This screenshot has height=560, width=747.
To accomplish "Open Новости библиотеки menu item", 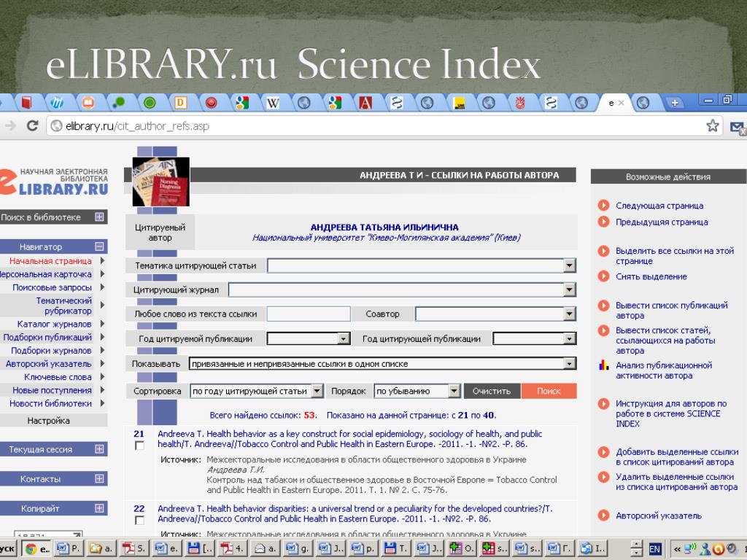I will (x=50, y=403).
